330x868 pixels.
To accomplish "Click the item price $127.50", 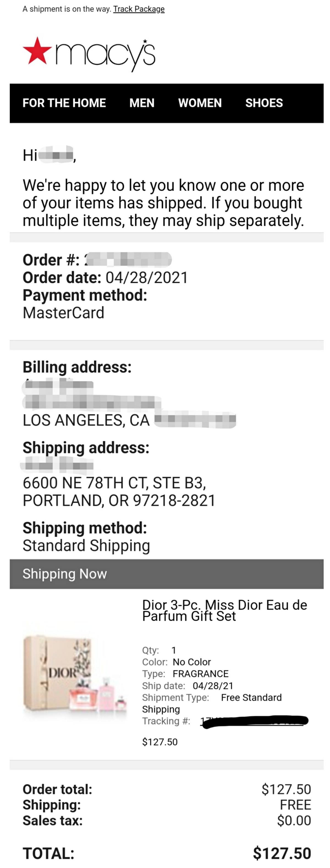I will pyautogui.click(x=159, y=742).
